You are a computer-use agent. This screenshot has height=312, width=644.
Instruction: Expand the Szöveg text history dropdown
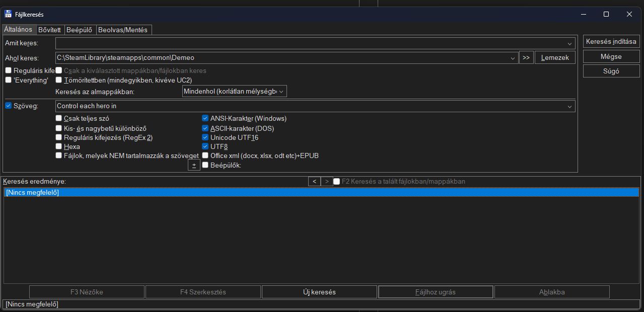(569, 107)
